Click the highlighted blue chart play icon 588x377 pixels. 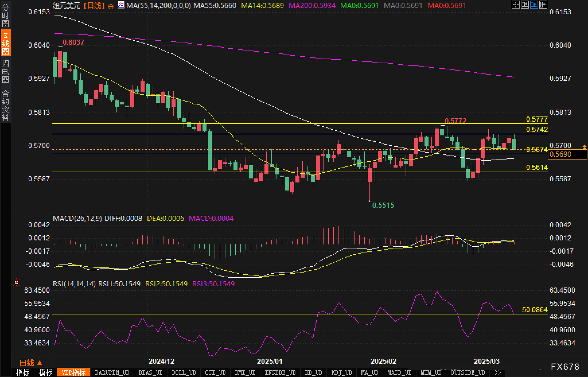(534, 5)
